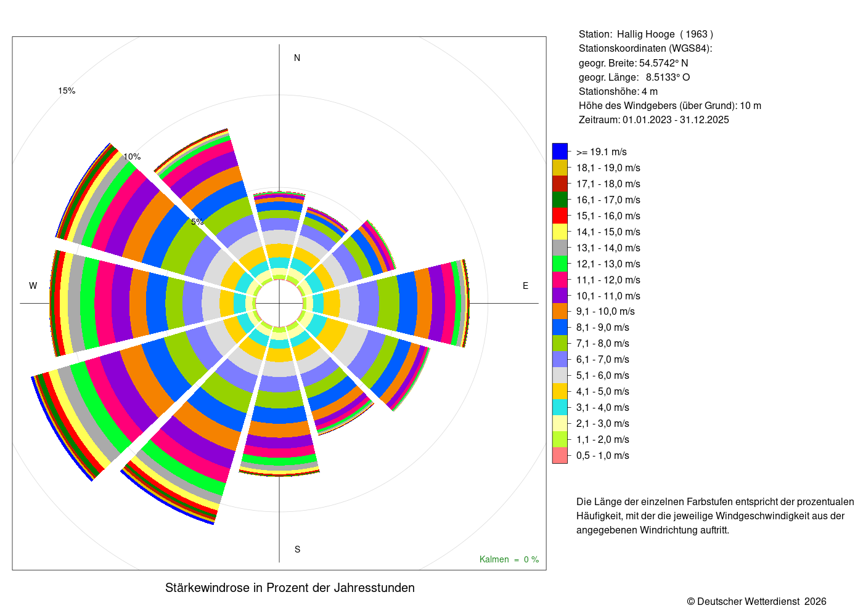Click legend label '1,1 - 2,0 m/s'
The image size is (863, 616).
(603, 440)
